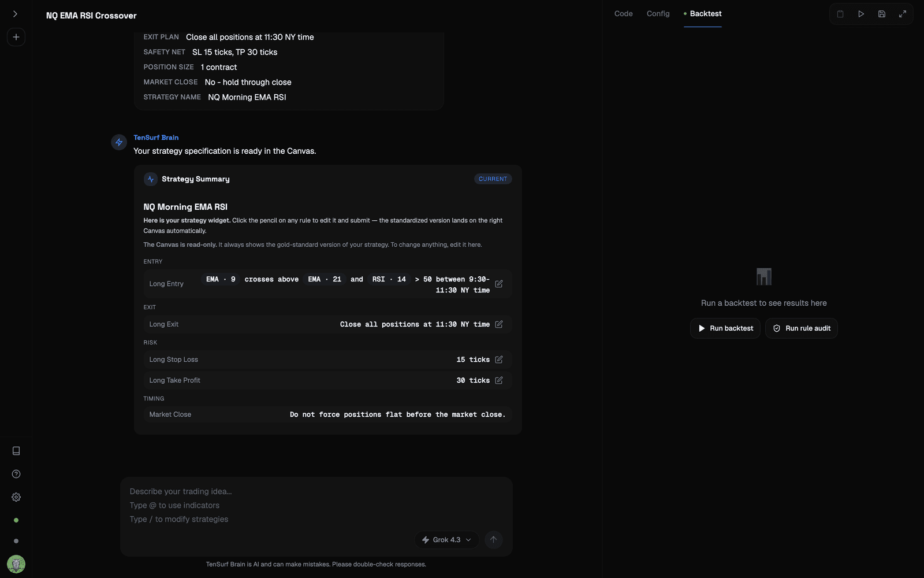This screenshot has width=924, height=578.
Task: Click the EMA · 21 indicator chip
Action: click(325, 279)
